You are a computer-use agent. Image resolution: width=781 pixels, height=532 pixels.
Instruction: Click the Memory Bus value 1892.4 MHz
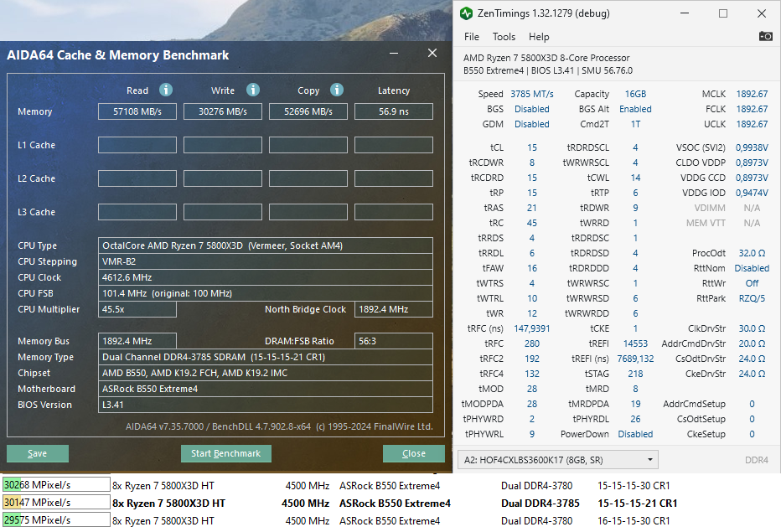click(137, 341)
